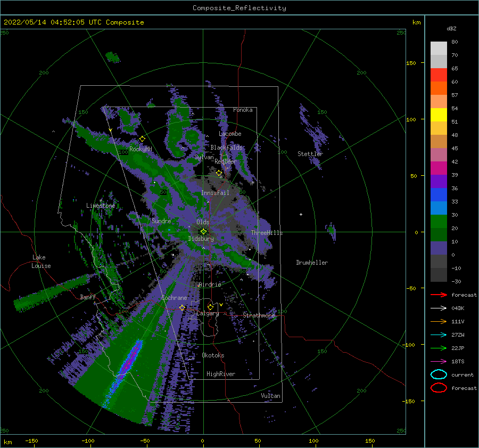The image size is (479, 448).
Task: Click the green 22JP arrow in legend
Action: 439,348
